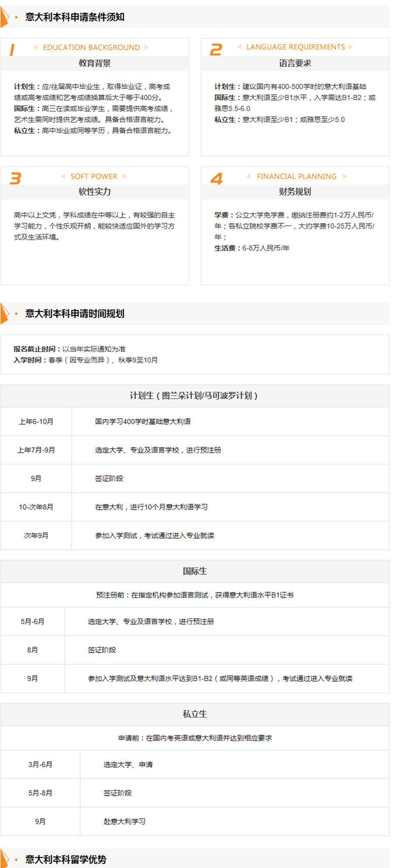Select the 教育背景 card heading
This screenshot has height=868, width=393.
pos(95,63)
